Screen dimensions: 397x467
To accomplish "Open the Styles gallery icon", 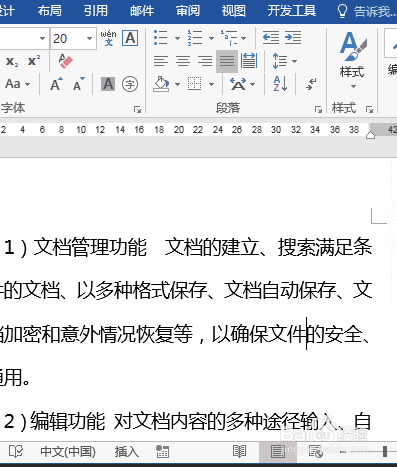I will click(x=353, y=47).
